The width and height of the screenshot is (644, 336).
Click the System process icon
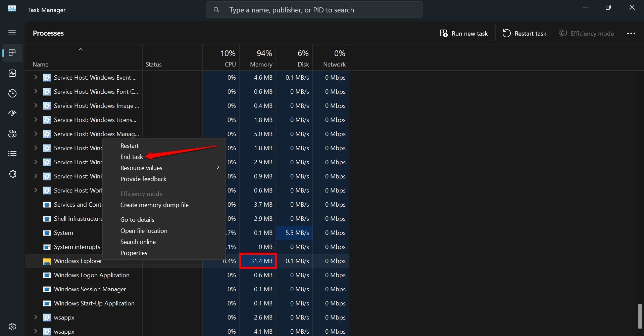(47, 233)
